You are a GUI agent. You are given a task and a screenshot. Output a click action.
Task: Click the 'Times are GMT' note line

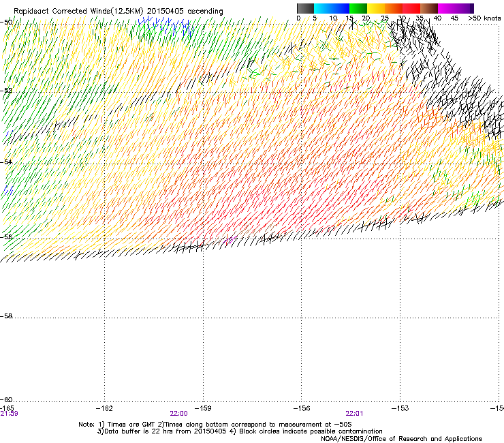click(x=215, y=425)
